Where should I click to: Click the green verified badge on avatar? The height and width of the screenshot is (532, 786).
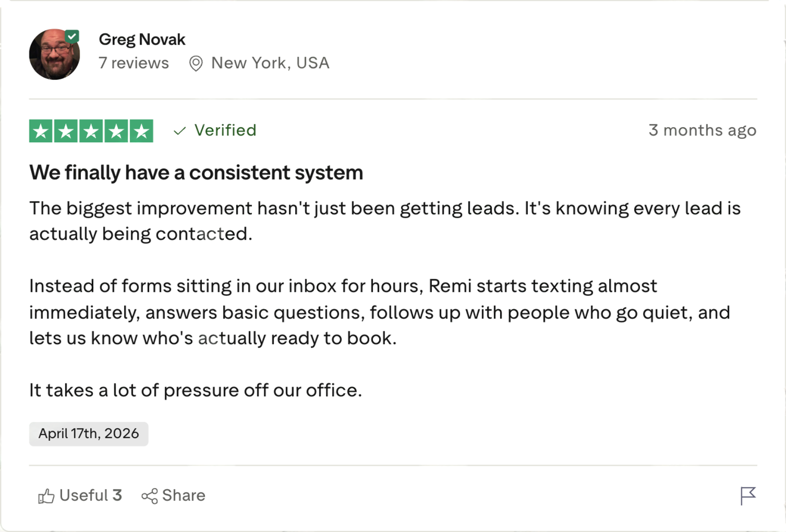tap(72, 36)
